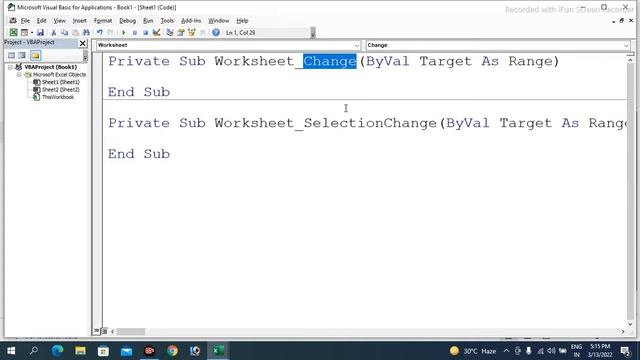Click the Paste toolbar icon
The height and width of the screenshot is (360, 640).
(x=75, y=32)
